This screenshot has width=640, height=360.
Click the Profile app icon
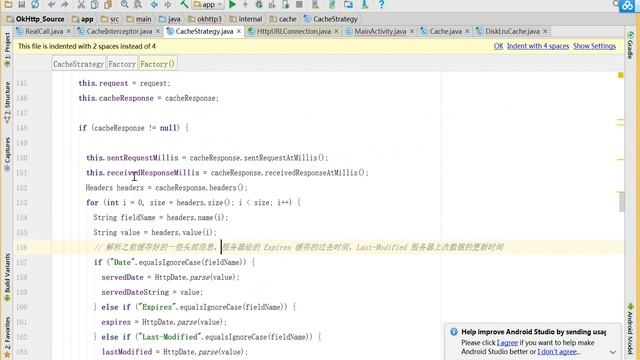pos(272,4)
